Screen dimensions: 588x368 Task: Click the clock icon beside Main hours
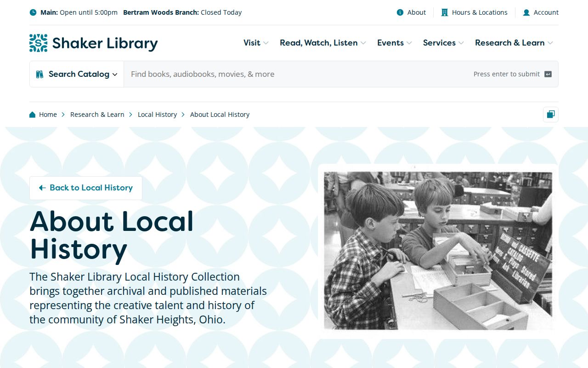tap(33, 12)
